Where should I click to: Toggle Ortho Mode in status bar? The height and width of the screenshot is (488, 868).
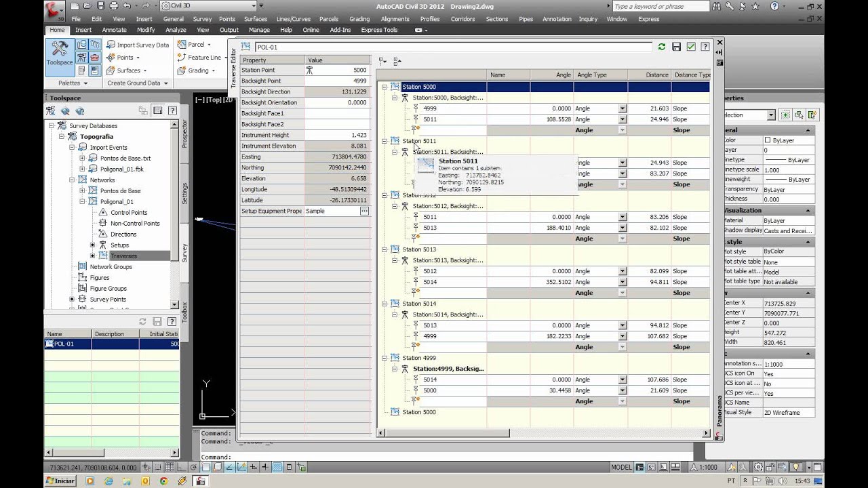point(182,467)
